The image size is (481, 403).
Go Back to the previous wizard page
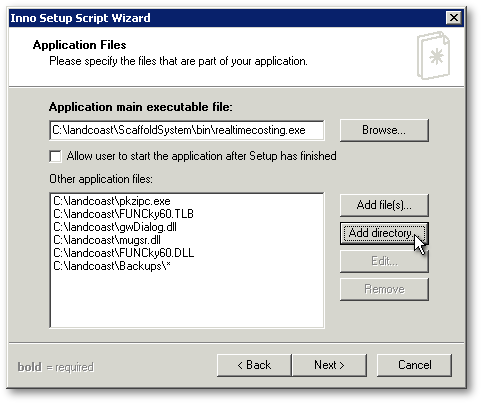(254, 365)
